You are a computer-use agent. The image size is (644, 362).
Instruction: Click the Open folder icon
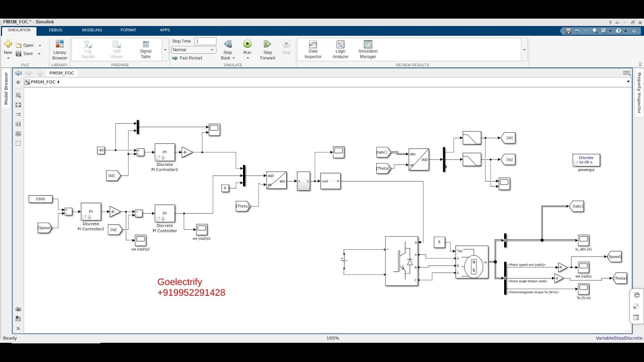19,45
